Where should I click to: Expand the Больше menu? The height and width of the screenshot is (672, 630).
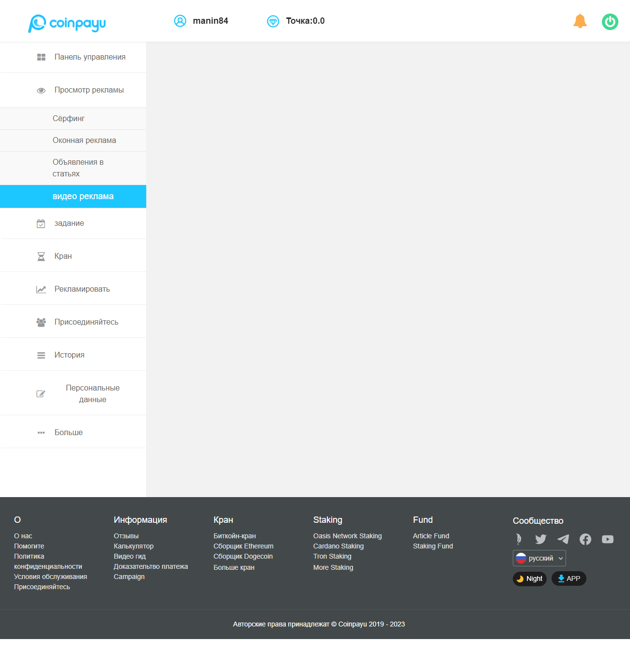73,433
